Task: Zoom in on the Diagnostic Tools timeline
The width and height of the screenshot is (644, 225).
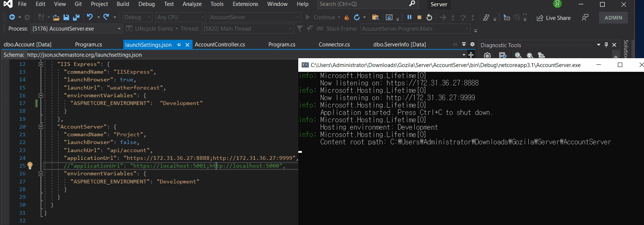Action: tap(518, 55)
